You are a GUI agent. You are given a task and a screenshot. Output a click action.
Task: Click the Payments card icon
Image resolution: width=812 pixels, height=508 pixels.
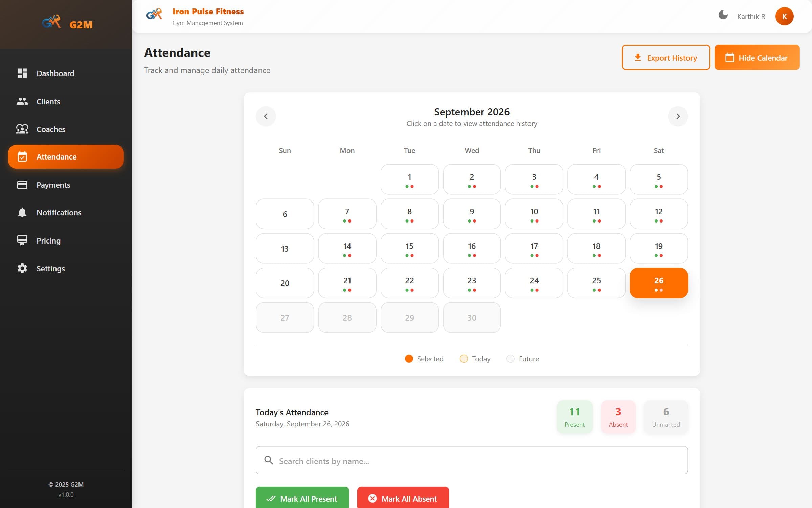[22, 185]
